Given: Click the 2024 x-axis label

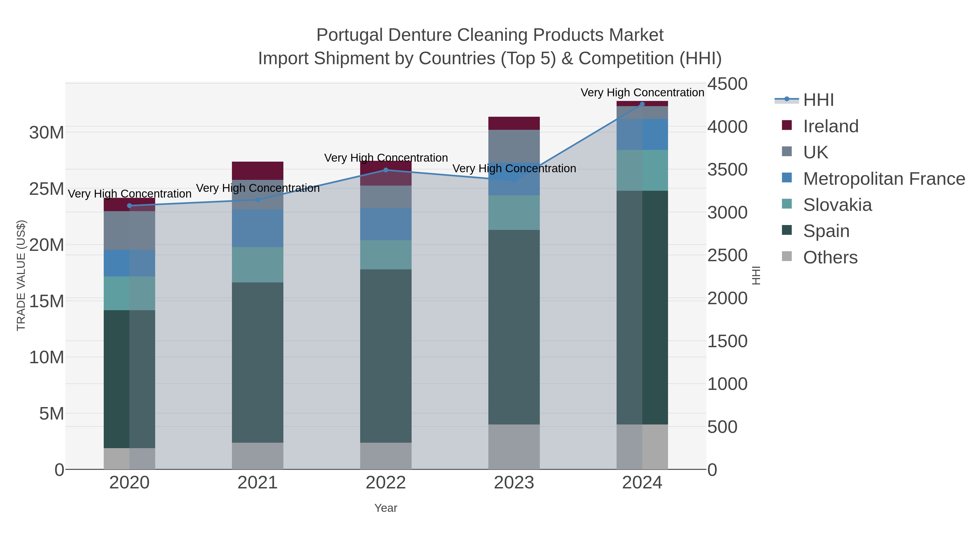Looking at the screenshot, I should pos(642,483).
